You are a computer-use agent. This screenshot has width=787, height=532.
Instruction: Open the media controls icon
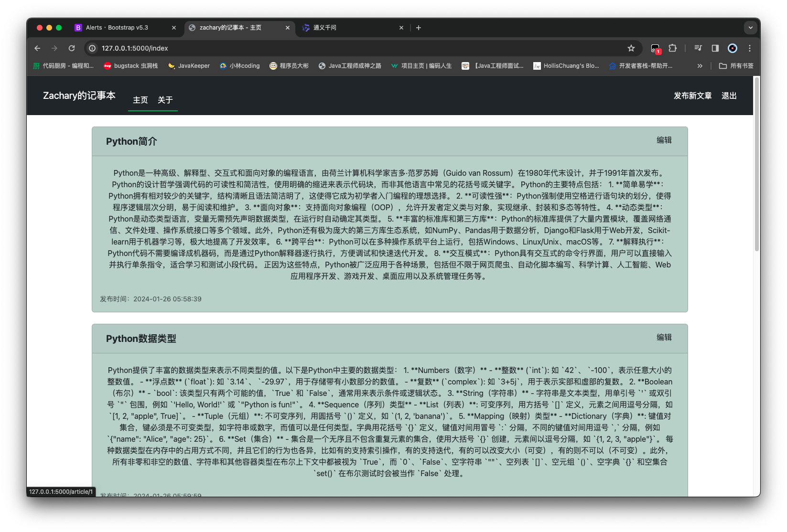tap(698, 48)
